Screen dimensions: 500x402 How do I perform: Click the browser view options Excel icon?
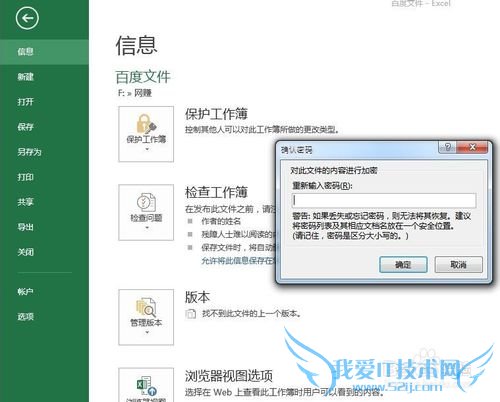click(x=147, y=386)
